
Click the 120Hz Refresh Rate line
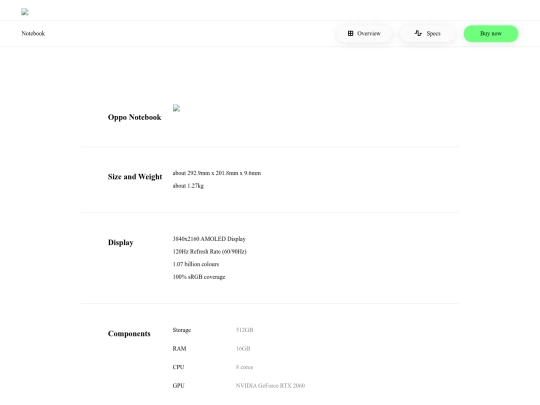pos(209,251)
